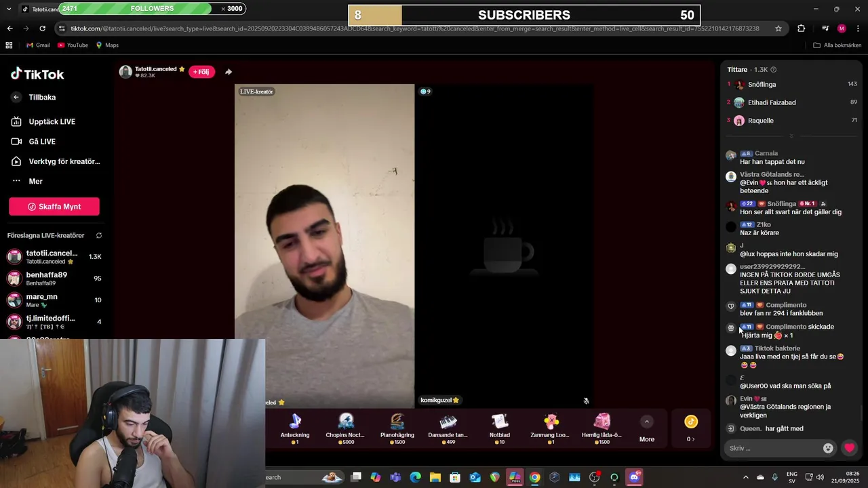This screenshot has height=488, width=868.
Task: Switch ENG SV input language
Action: coord(791,477)
